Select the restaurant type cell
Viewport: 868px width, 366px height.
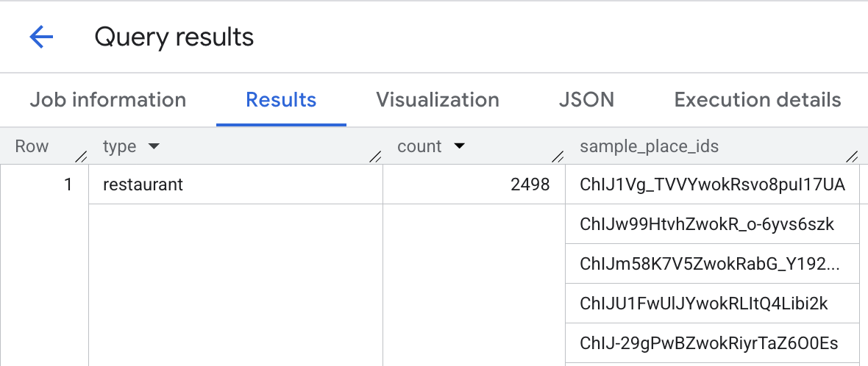coord(143,184)
